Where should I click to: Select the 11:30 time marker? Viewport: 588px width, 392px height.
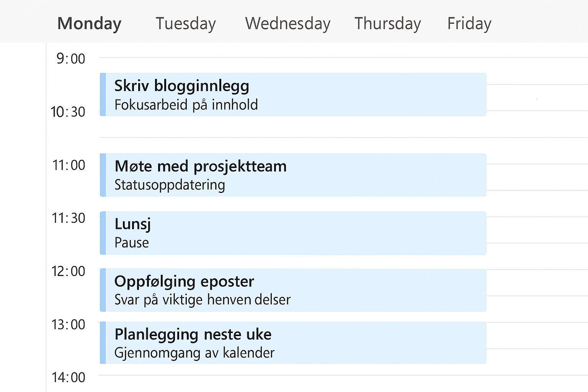[69, 218]
